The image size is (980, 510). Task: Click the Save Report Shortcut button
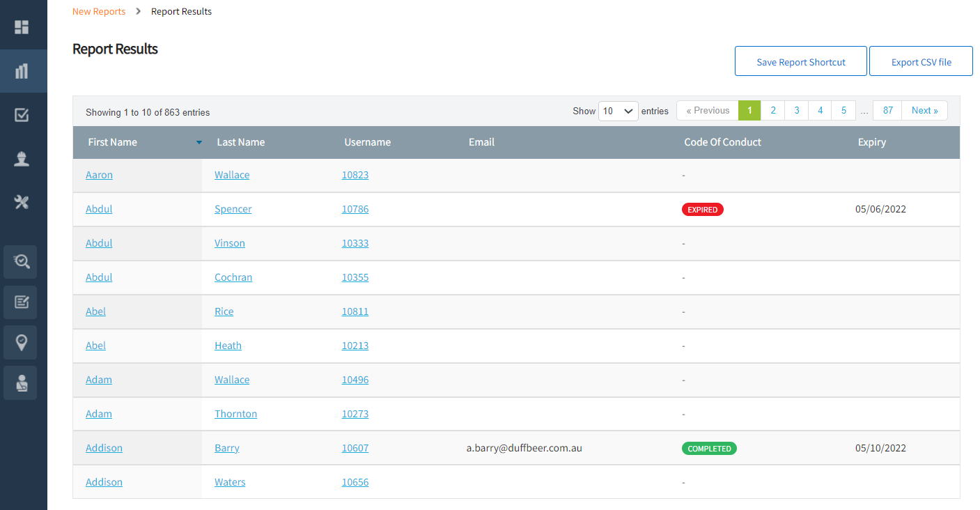(800, 61)
